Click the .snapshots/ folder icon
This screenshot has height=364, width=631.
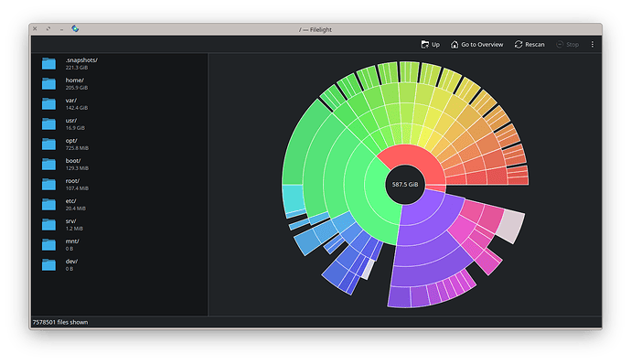pyautogui.click(x=48, y=64)
